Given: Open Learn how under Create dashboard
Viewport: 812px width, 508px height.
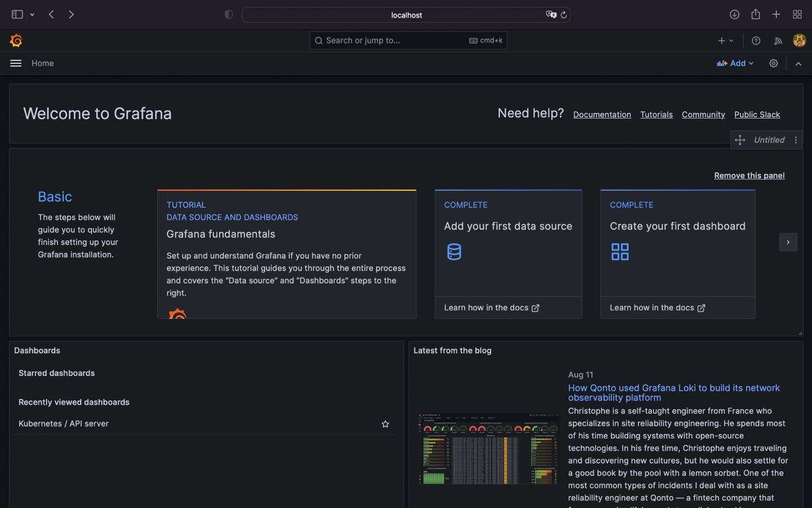Looking at the screenshot, I should [x=657, y=308].
